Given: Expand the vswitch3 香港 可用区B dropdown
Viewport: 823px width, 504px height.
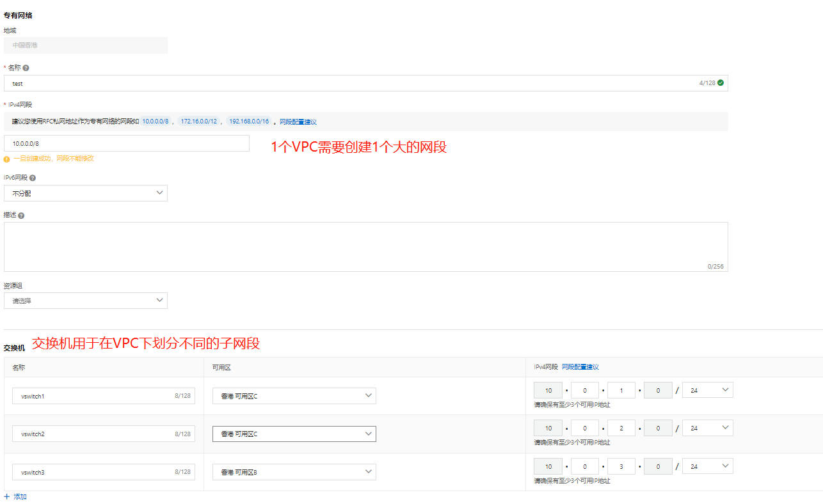Looking at the screenshot, I should point(294,472).
